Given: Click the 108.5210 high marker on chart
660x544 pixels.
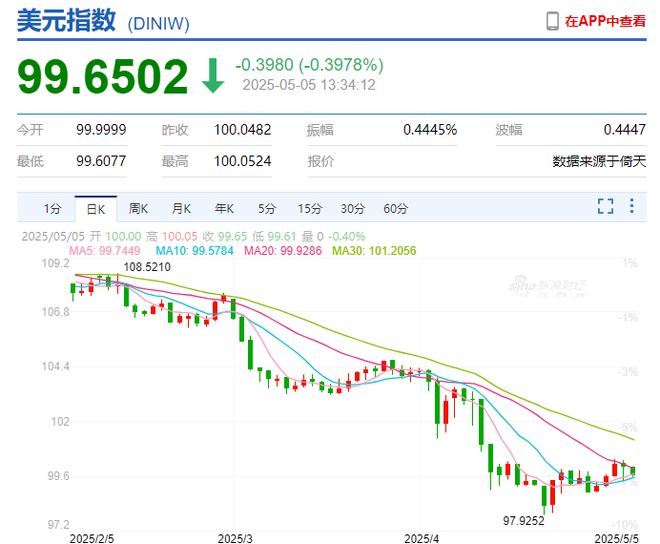Looking at the screenshot, I should (x=147, y=267).
